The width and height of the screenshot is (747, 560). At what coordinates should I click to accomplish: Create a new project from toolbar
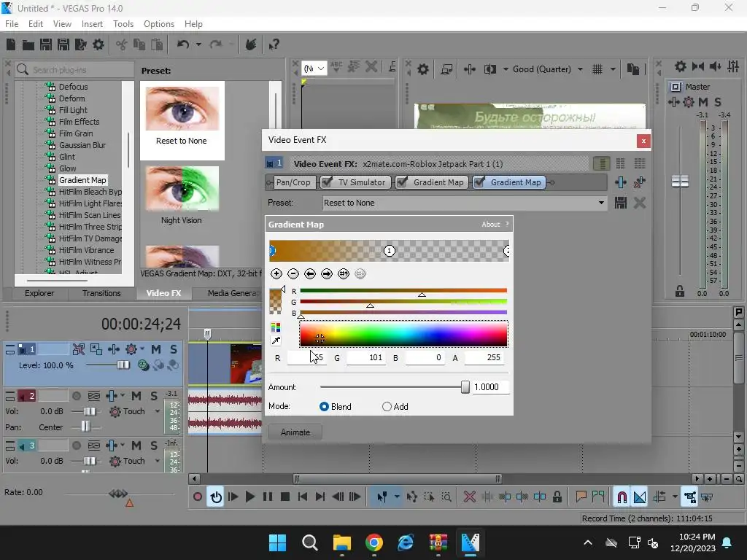tap(11, 44)
